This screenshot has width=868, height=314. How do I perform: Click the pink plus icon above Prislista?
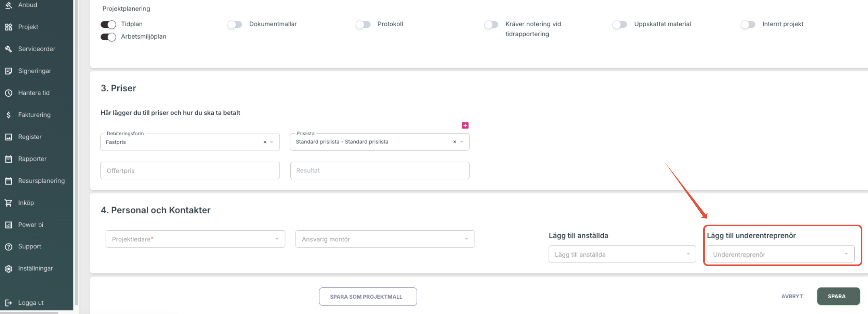tap(465, 126)
